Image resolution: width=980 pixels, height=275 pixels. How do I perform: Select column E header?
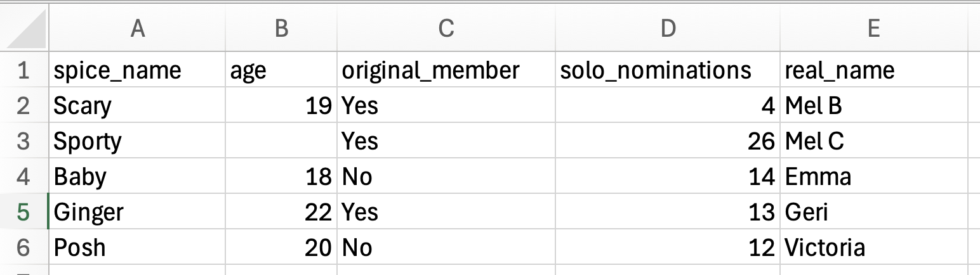874,28
